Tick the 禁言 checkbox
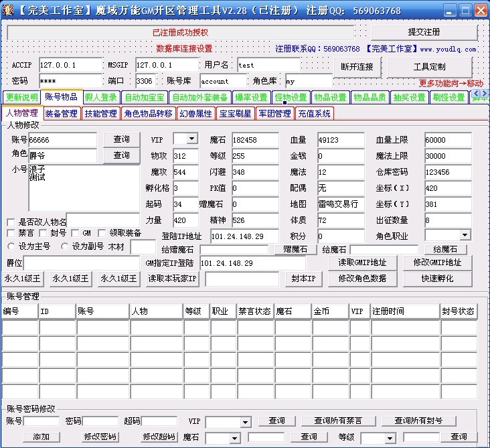Viewport: 490px width, 448px height. pyautogui.click(x=11, y=233)
